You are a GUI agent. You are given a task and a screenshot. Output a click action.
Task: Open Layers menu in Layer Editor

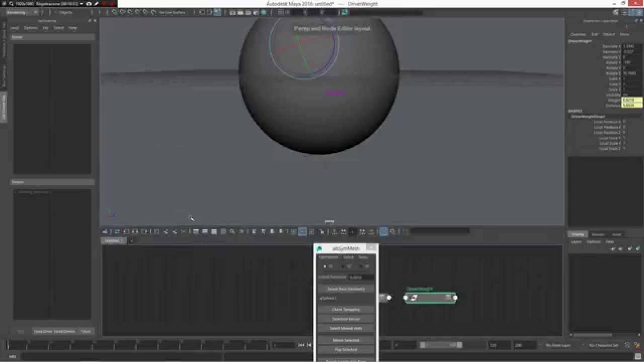tap(577, 242)
